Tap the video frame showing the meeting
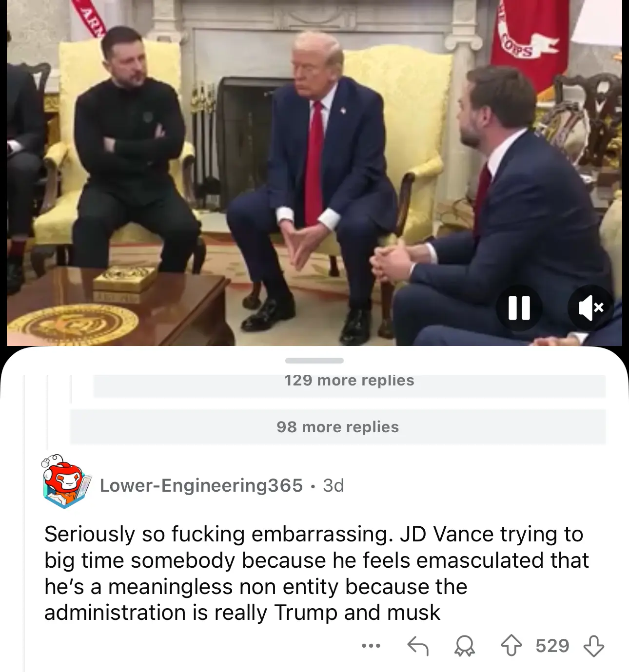The image size is (629, 672). (x=314, y=173)
